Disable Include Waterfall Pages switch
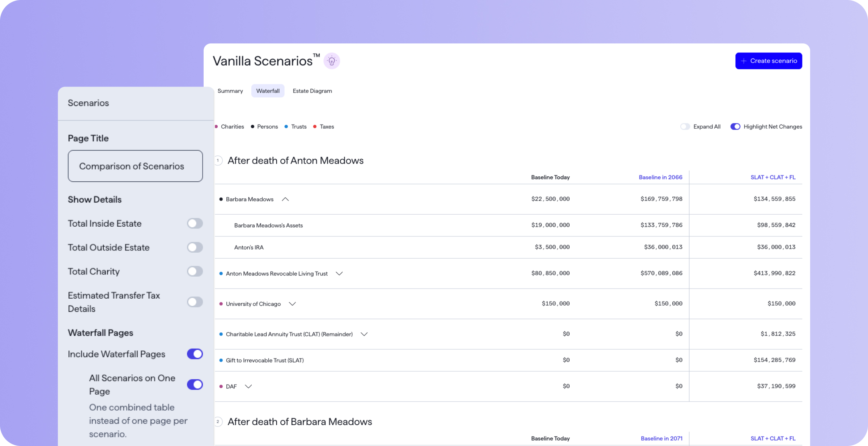 point(195,354)
